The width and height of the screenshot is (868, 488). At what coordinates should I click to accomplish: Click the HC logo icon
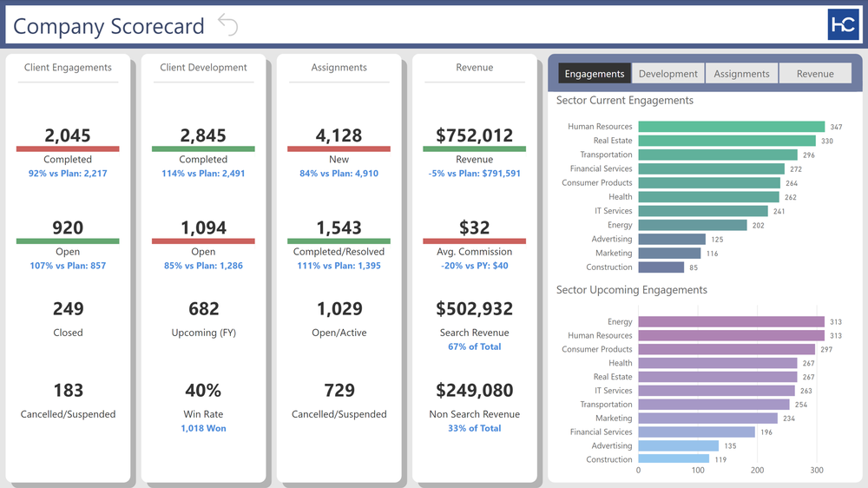click(x=843, y=24)
